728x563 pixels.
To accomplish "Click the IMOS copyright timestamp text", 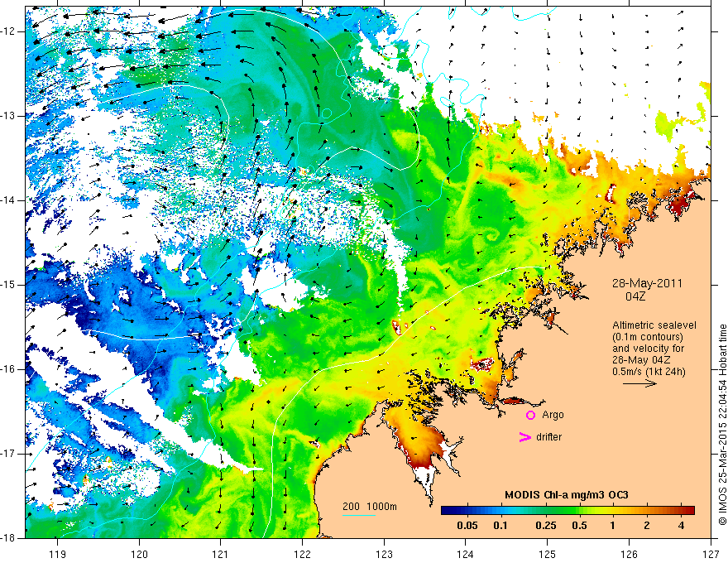I will [x=722, y=425].
